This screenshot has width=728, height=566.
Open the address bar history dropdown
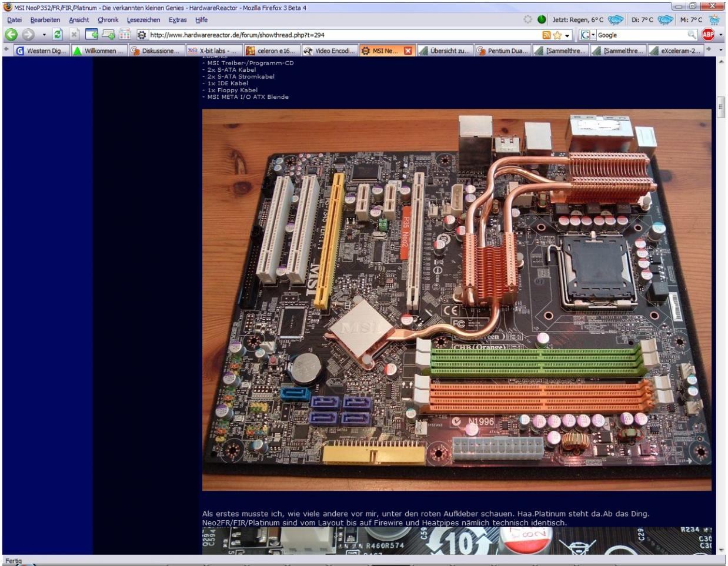[567, 35]
